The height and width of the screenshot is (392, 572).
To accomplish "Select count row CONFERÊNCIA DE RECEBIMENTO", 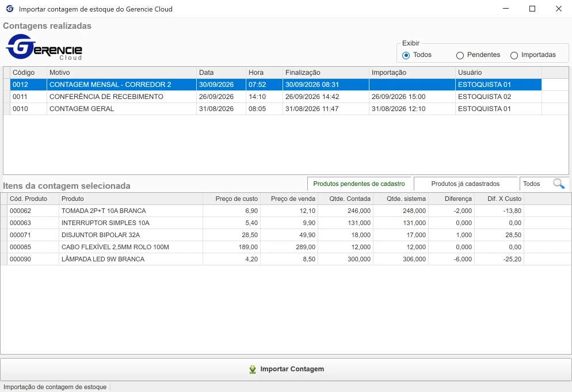I will [x=276, y=96].
